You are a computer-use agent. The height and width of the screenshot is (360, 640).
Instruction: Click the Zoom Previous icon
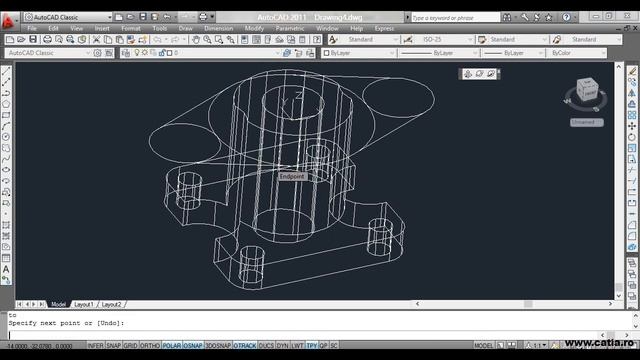[231, 40]
